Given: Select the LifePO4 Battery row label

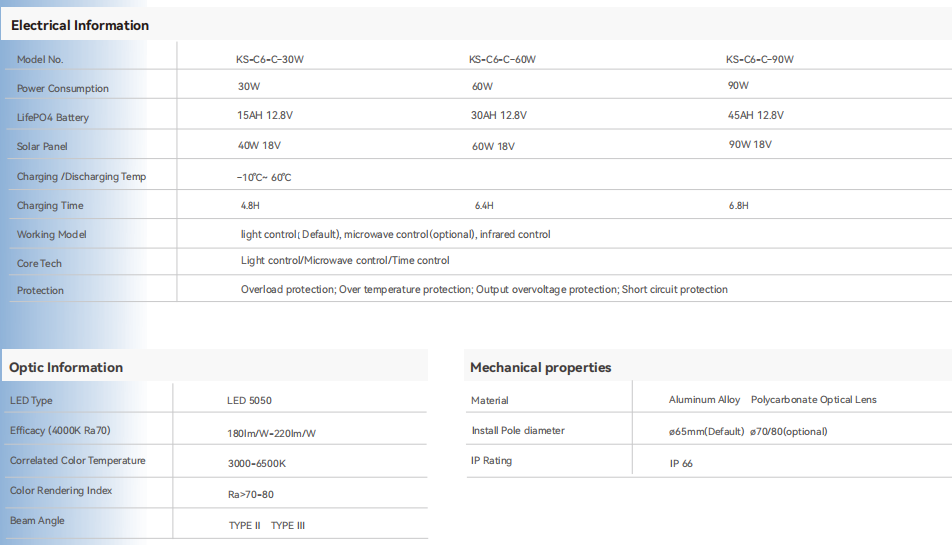Looking at the screenshot, I should pyautogui.click(x=53, y=118).
